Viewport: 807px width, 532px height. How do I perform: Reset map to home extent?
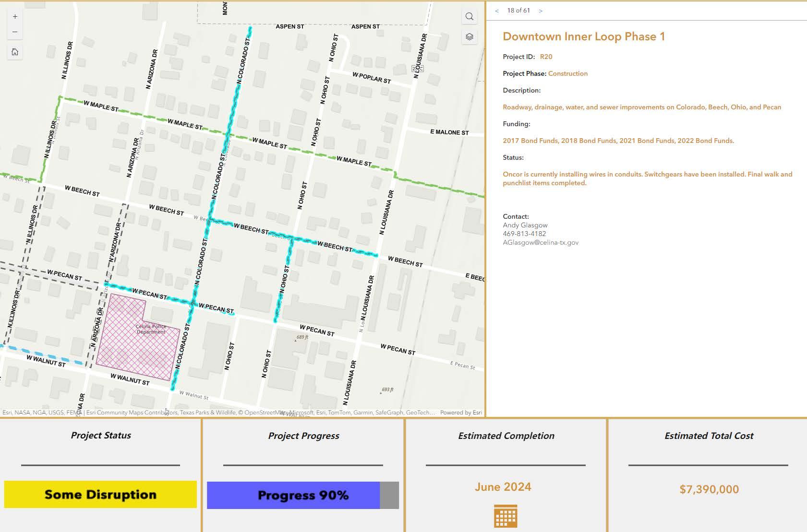tap(15, 52)
